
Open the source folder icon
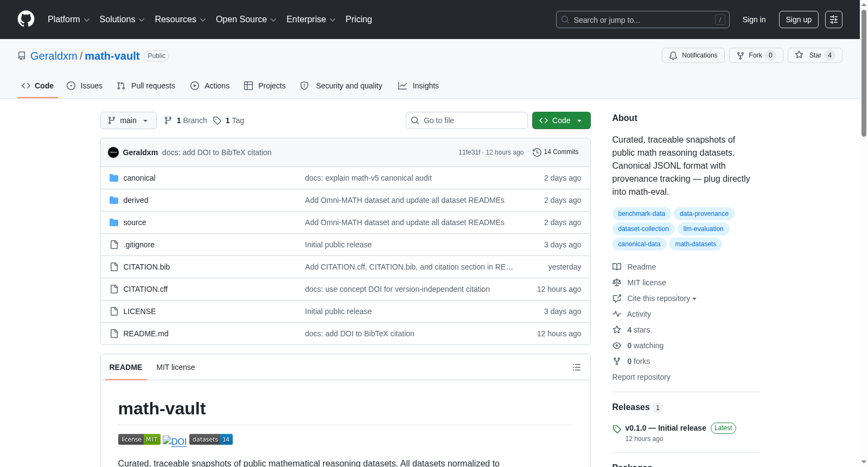point(114,222)
